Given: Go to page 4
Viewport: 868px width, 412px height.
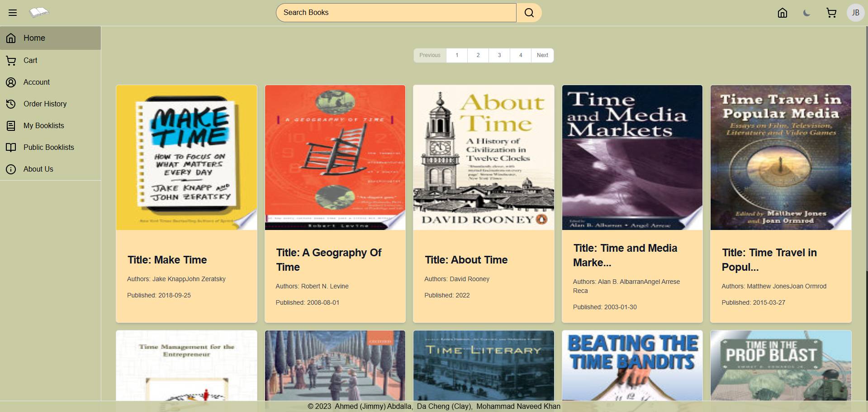Looking at the screenshot, I should point(521,55).
